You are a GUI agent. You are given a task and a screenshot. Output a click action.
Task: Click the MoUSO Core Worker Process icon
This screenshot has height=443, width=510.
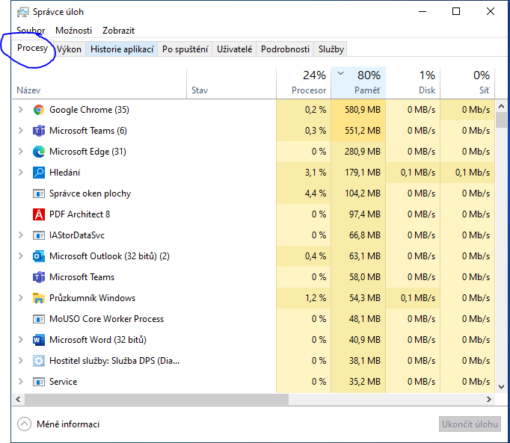[x=39, y=319]
